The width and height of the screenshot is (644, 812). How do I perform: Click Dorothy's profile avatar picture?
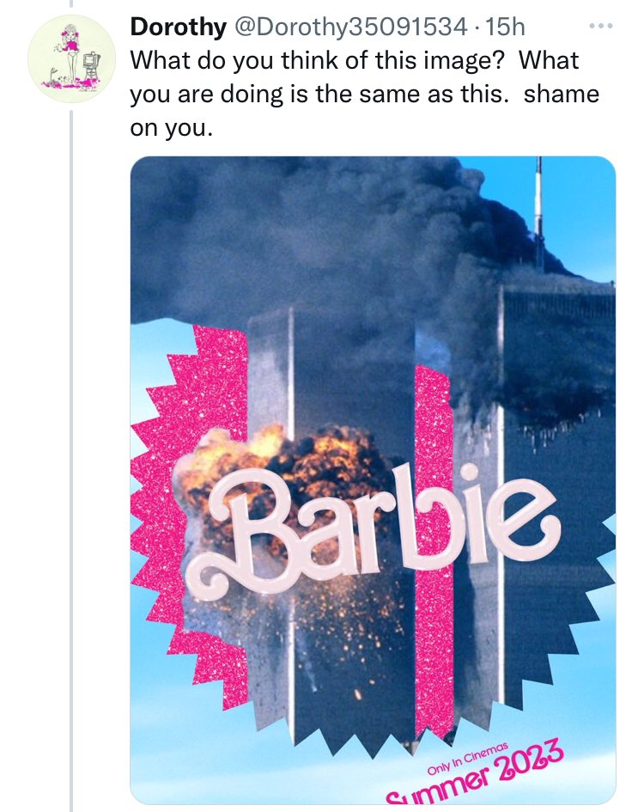tap(71, 58)
